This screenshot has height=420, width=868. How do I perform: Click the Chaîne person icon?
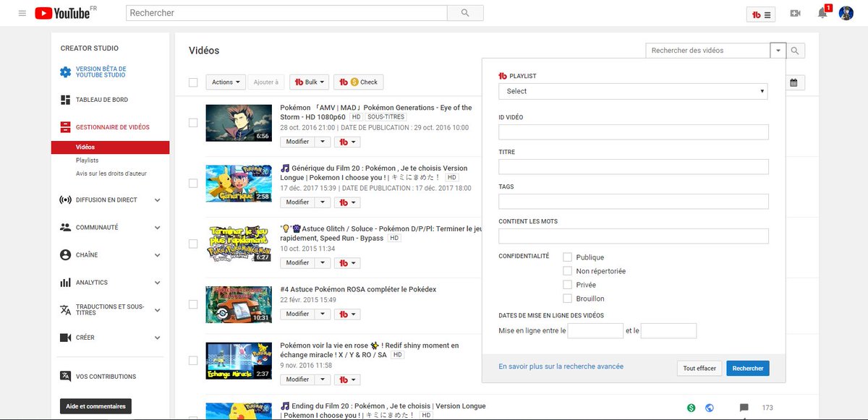coord(66,255)
